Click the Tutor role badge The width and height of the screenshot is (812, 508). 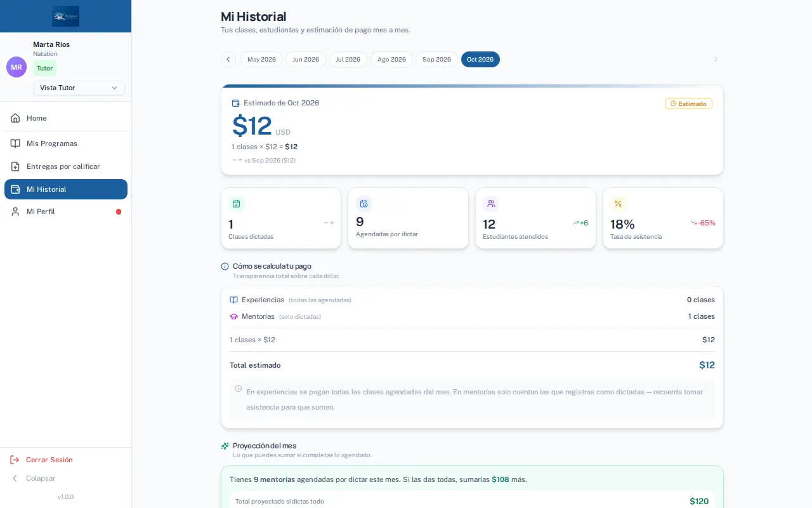pyautogui.click(x=44, y=68)
